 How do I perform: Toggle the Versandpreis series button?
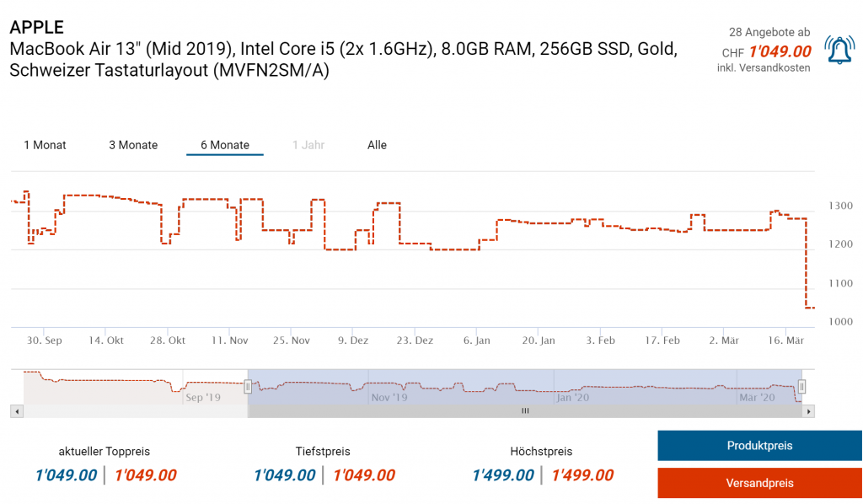[x=759, y=483]
